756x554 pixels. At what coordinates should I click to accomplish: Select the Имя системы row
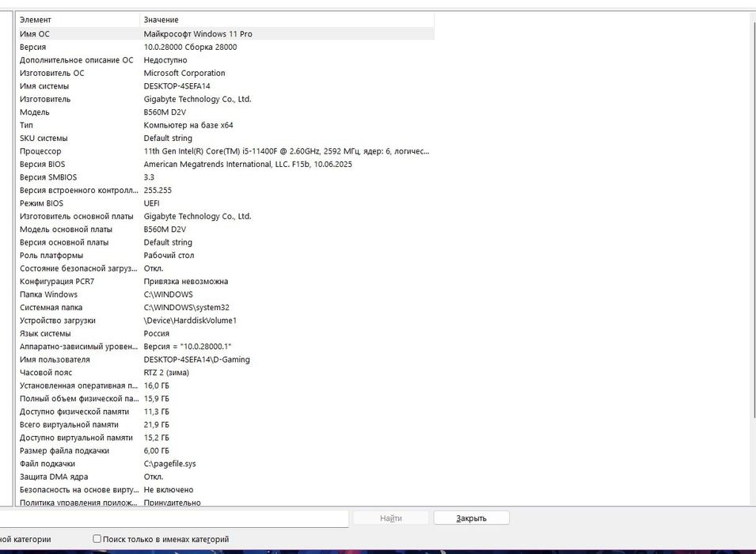pos(225,85)
